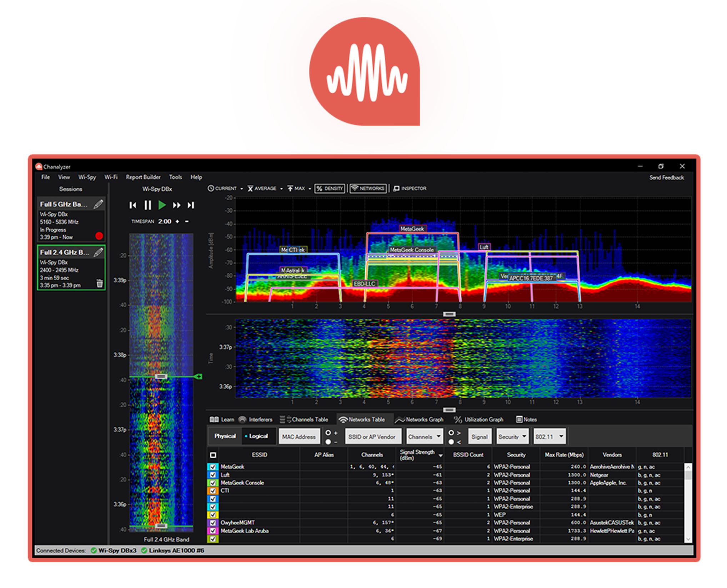Click the Send Feedback link

pos(666,178)
